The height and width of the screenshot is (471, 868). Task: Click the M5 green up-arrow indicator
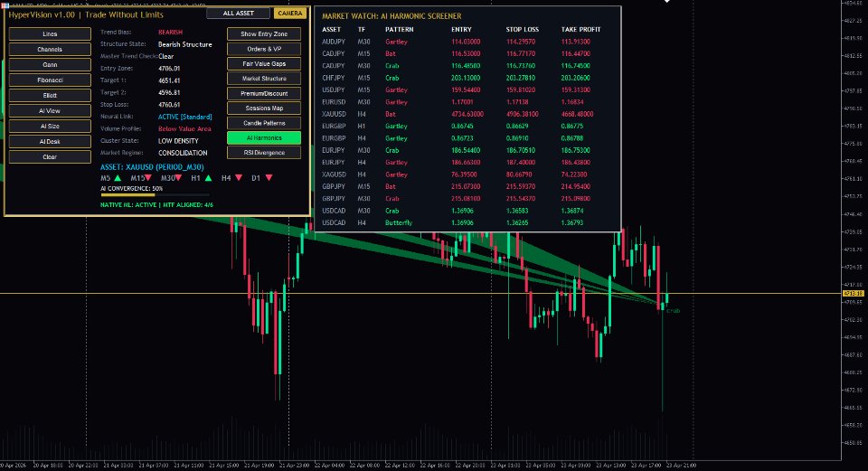[x=118, y=178]
